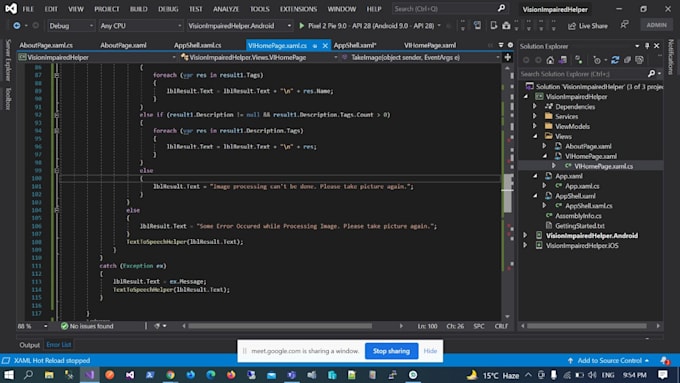680x383 pixels.
Task: Click the Visual Studio logo icon
Action: (x=10, y=9)
